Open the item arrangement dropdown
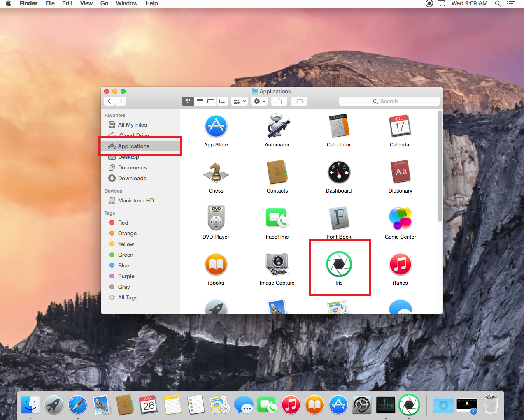This screenshot has width=524, height=420. pos(240,101)
